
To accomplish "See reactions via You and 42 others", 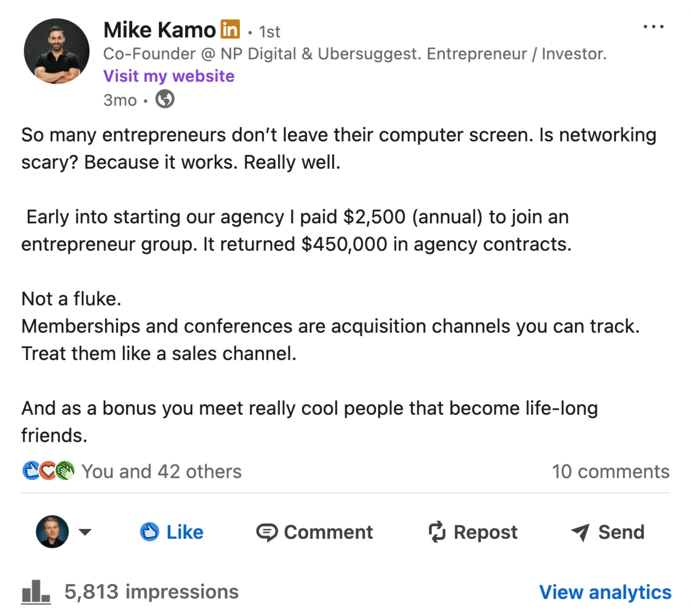I will pyautogui.click(x=161, y=471).
